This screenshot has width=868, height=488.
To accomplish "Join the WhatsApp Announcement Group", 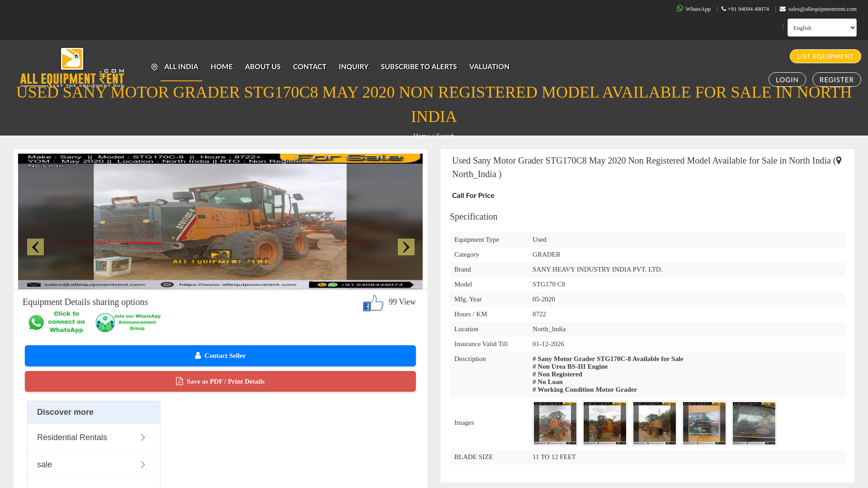I will 128,323.
